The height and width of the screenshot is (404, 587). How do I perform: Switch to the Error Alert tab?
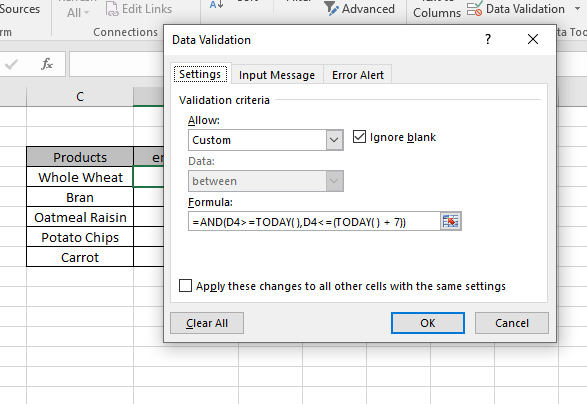pyautogui.click(x=358, y=75)
